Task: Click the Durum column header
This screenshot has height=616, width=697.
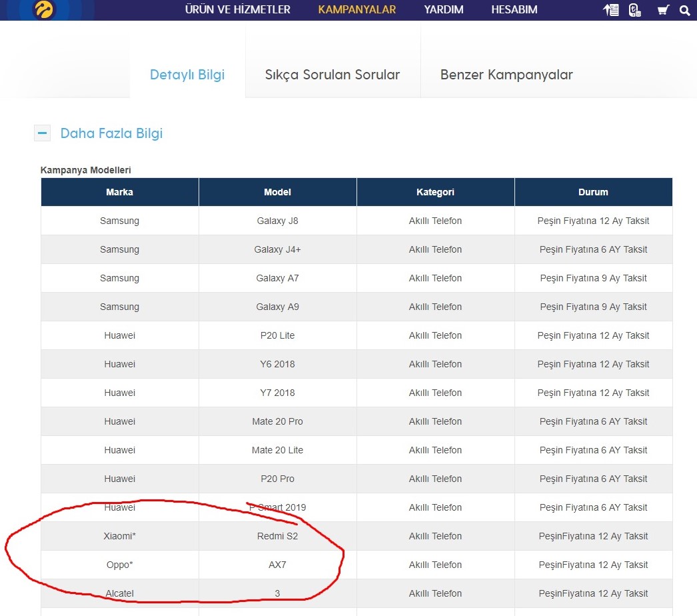Action: 594,192
